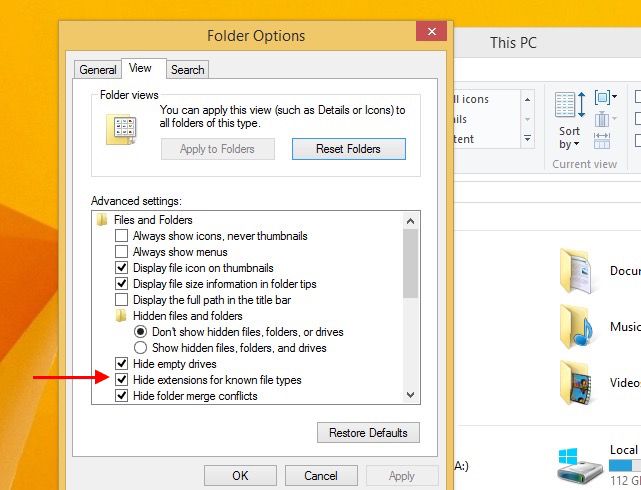Switch to the Search tab

188,70
